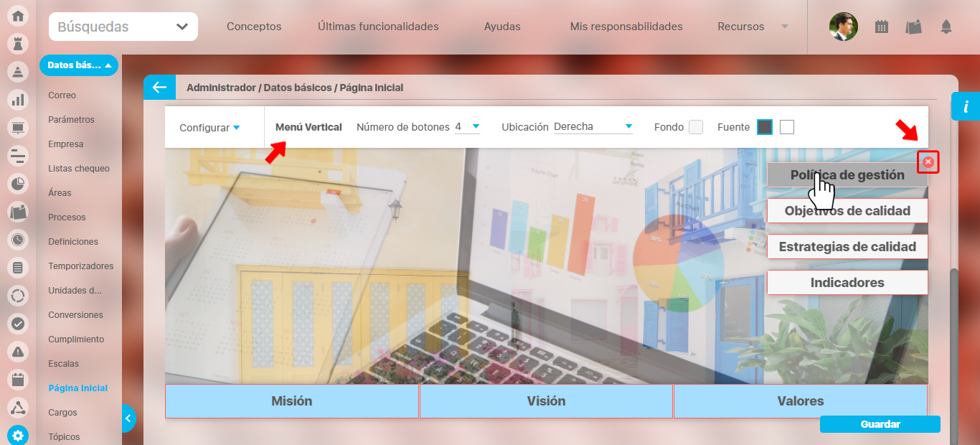Image resolution: width=980 pixels, height=445 pixels.
Task: Open the home icon in left sidebar
Action: (x=18, y=16)
